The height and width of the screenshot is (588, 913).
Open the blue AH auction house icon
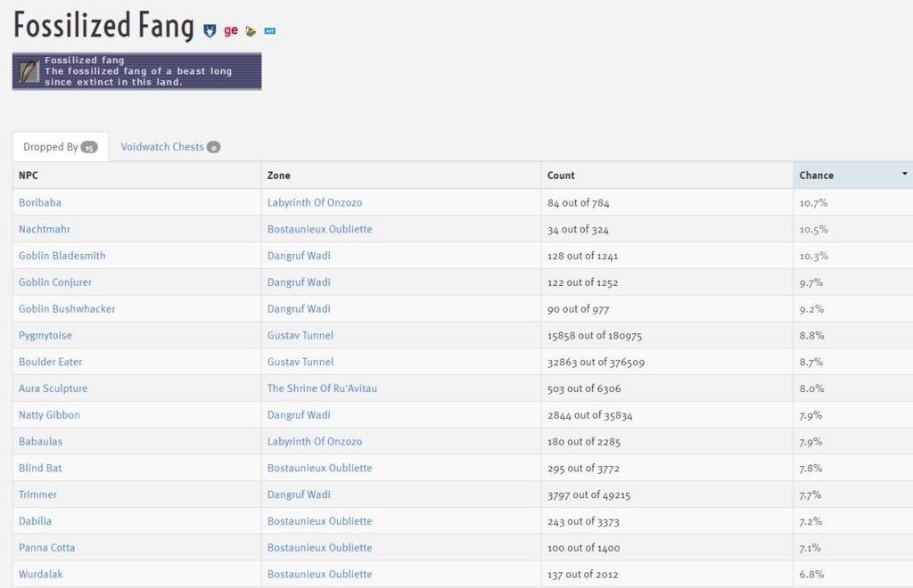click(x=269, y=31)
